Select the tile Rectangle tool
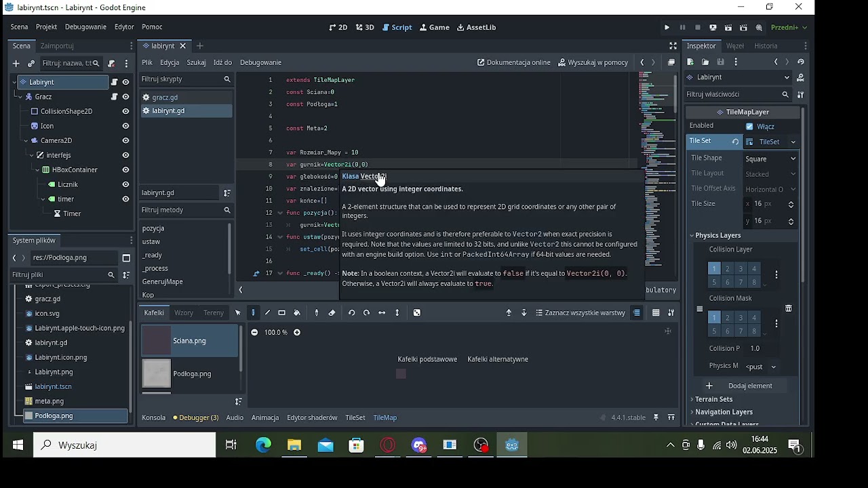868x488 pixels. [x=282, y=313]
